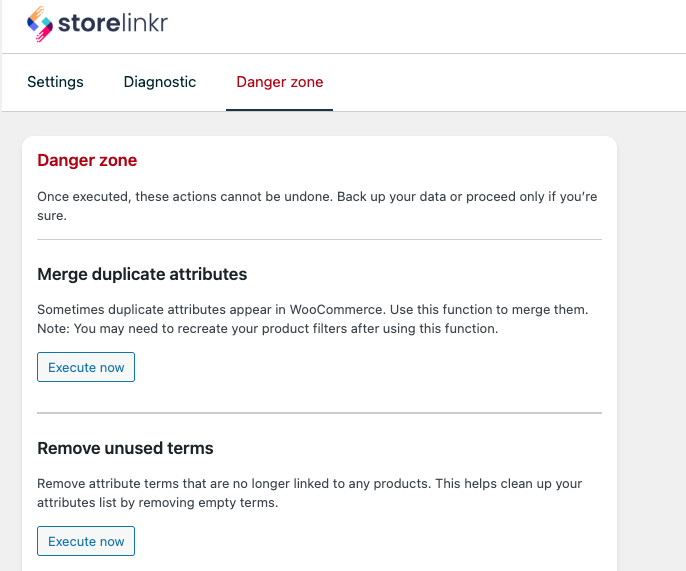The width and height of the screenshot is (686, 571).
Task: Click the divider above Remove unused terms
Action: (319, 412)
